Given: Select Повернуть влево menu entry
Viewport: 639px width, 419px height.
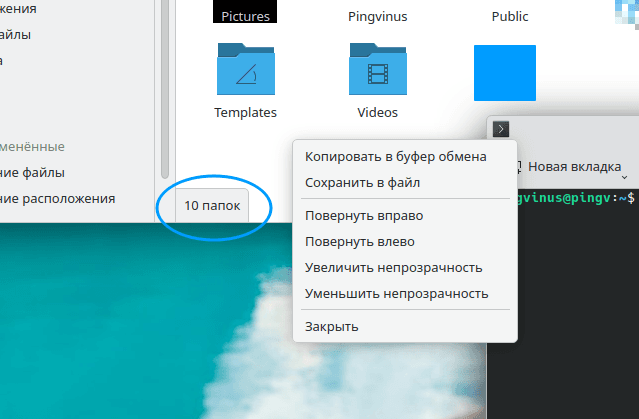Looking at the screenshot, I should click(x=360, y=241).
